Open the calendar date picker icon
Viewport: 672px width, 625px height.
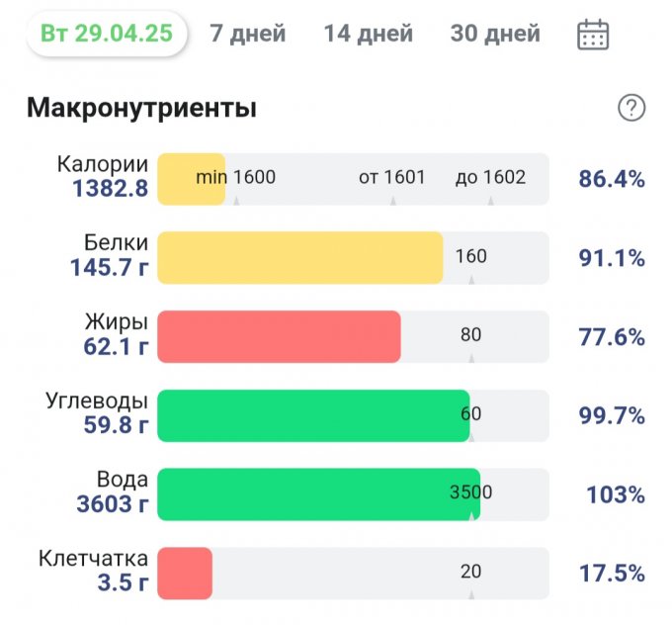592,35
